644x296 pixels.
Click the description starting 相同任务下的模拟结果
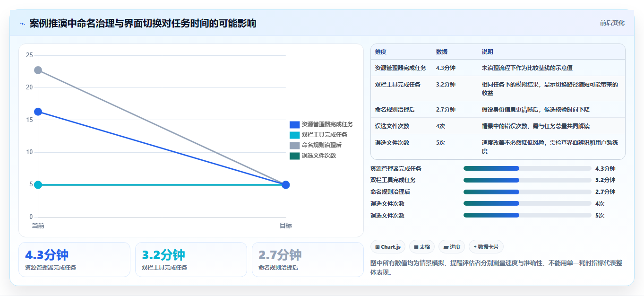pyautogui.click(x=550, y=89)
